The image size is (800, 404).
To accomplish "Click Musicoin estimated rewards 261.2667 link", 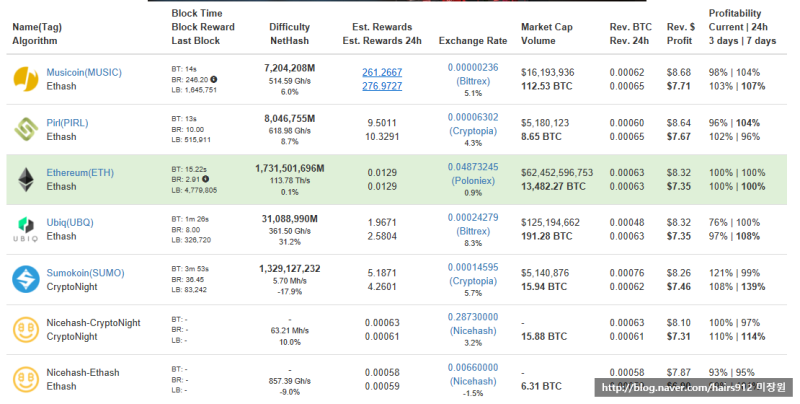I will 382,72.
